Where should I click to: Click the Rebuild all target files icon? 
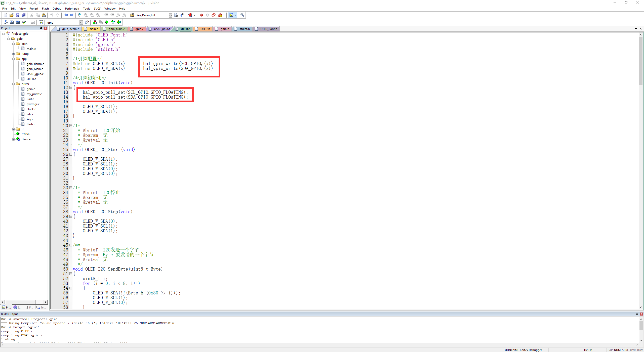(x=18, y=22)
